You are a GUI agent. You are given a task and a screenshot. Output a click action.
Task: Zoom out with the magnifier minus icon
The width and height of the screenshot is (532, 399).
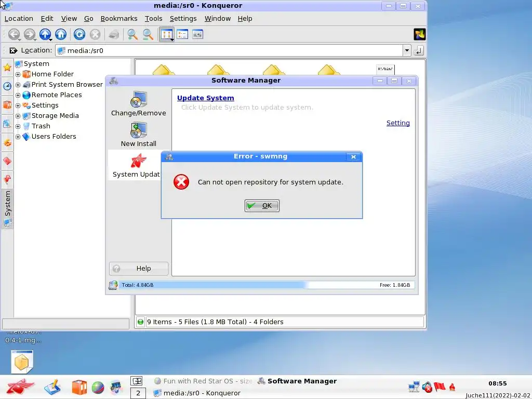tap(148, 34)
